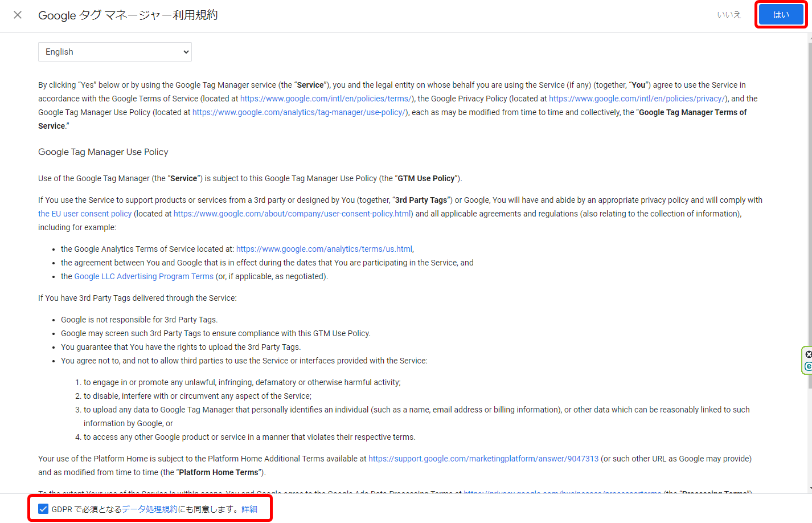Click the green extension icon at right edge
This screenshot has height=523, width=812.
[807, 361]
